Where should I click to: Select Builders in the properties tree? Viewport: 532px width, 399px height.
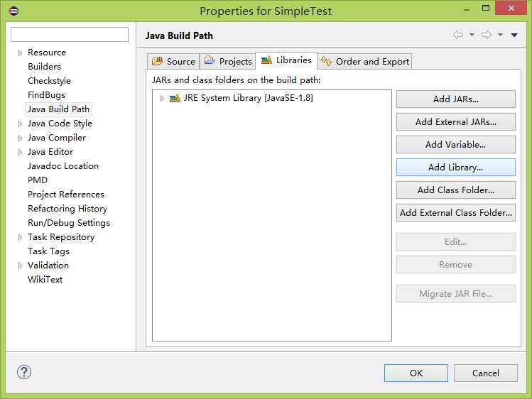click(x=45, y=67)
